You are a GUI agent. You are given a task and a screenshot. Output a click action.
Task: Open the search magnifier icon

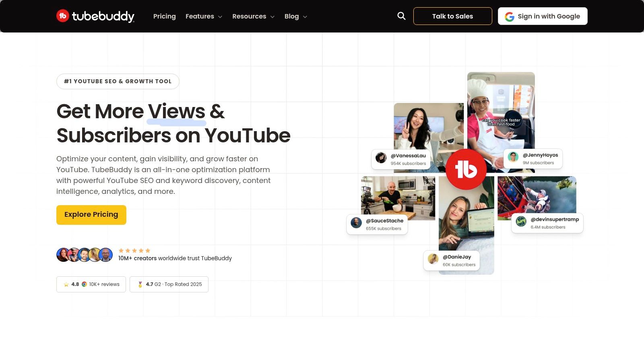[401, 16]
